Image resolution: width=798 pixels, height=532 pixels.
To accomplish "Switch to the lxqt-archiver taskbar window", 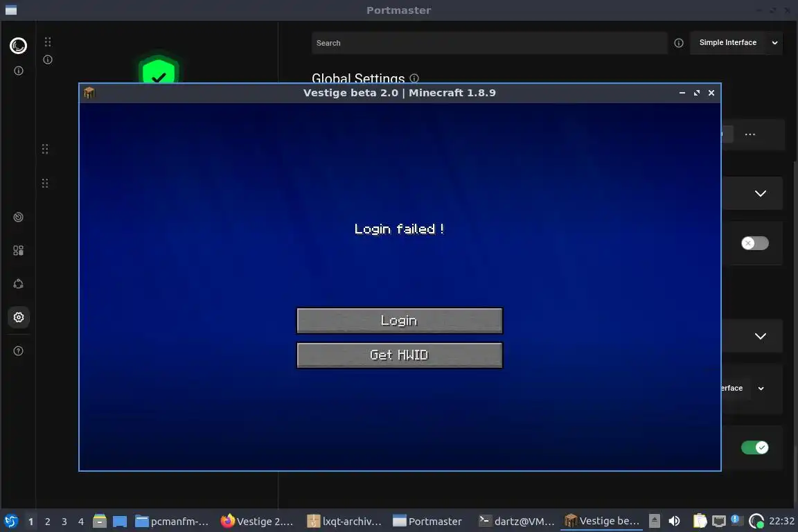I will click(344, 522).
